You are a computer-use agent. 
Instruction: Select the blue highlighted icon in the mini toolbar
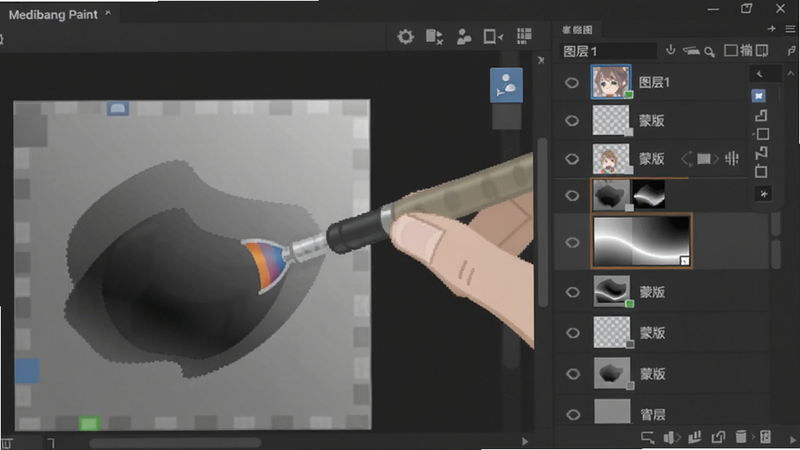pos(758,95)
